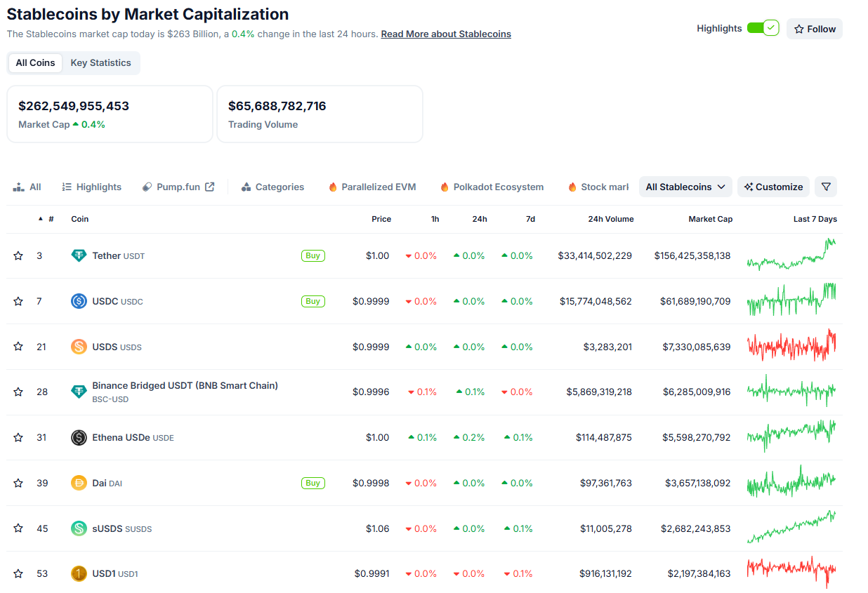Viewport: 868px width, 593px height.
Task: Click the USDS coin logo icon
Action: tap(79, 347)
